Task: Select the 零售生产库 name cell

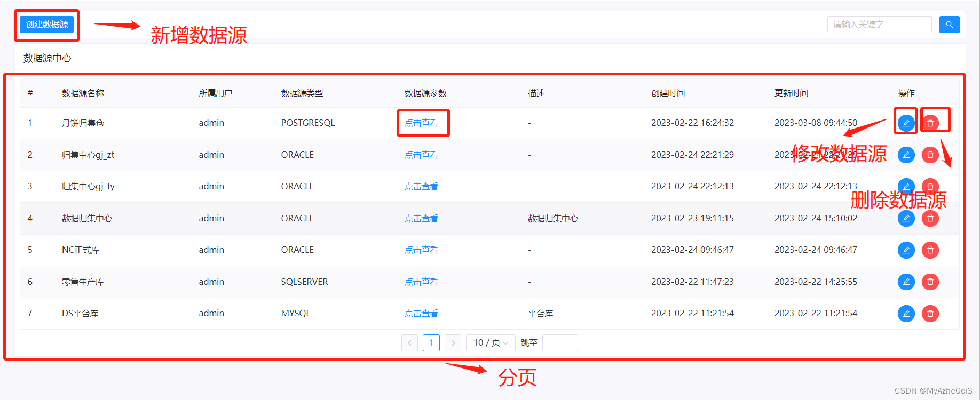Action: (83, 282)
